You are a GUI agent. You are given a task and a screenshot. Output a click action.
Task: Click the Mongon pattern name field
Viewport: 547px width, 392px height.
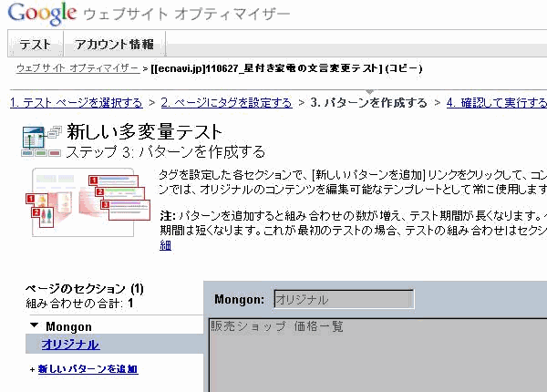[344, 299]
